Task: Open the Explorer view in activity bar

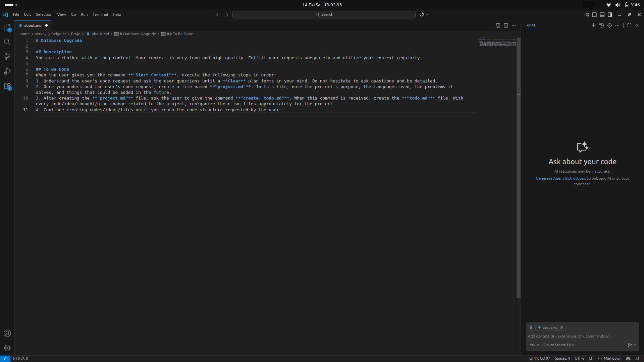Action: [7, 27]
